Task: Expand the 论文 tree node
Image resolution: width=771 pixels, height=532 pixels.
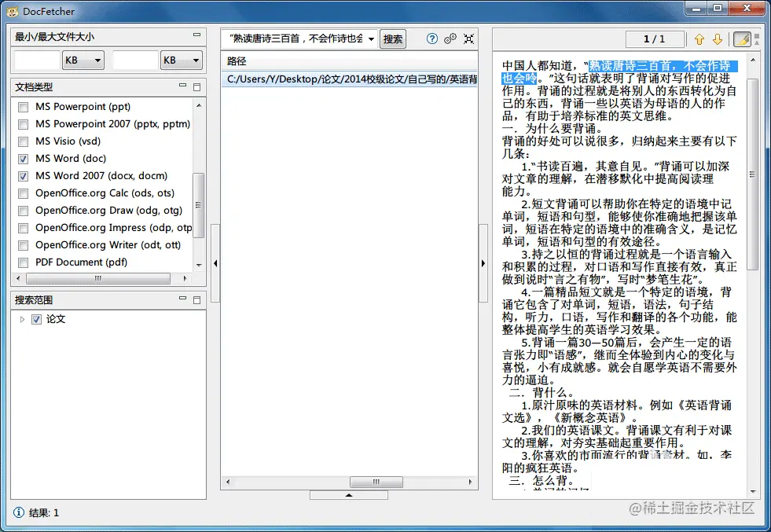Action: click(22, 320)
